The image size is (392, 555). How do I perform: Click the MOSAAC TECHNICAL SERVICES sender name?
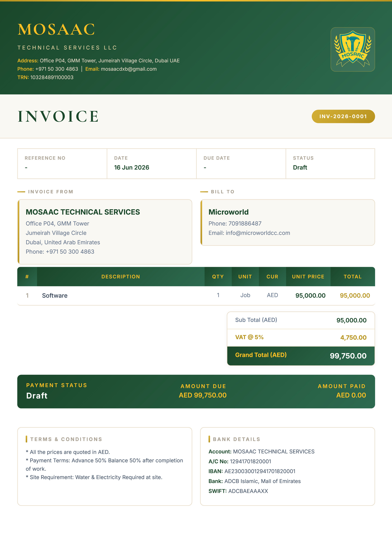click(x=83, y=212)
